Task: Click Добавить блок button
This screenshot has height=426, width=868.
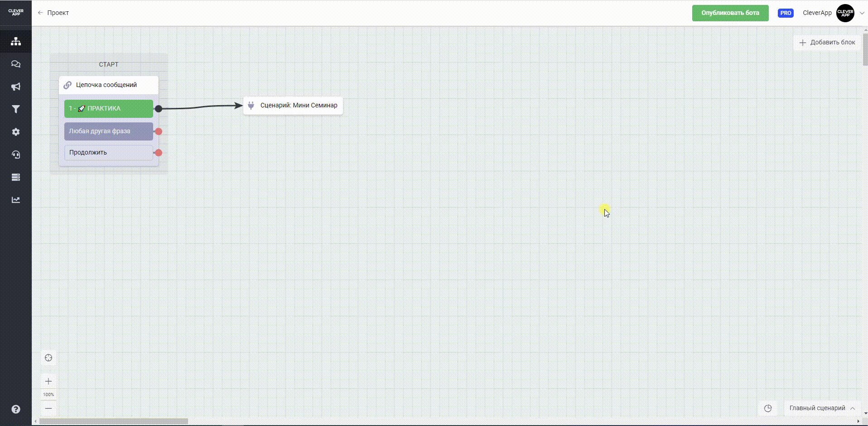Action: point(827,42)
